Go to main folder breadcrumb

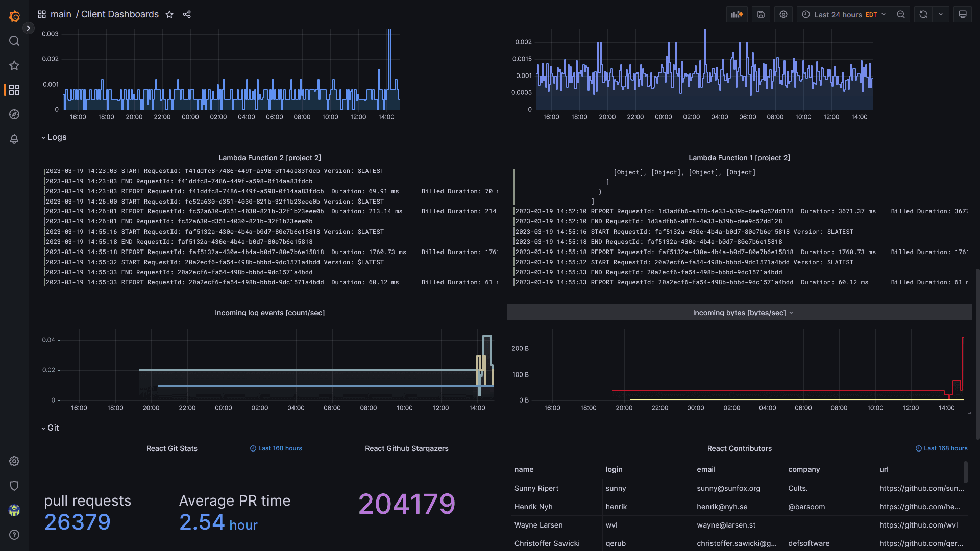(61, 14)
